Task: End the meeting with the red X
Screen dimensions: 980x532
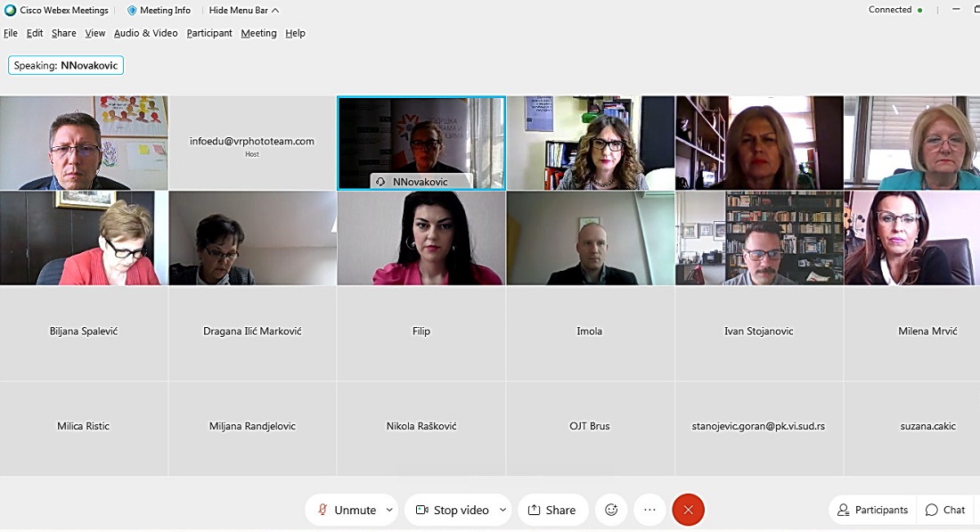Action: [688, 510]
